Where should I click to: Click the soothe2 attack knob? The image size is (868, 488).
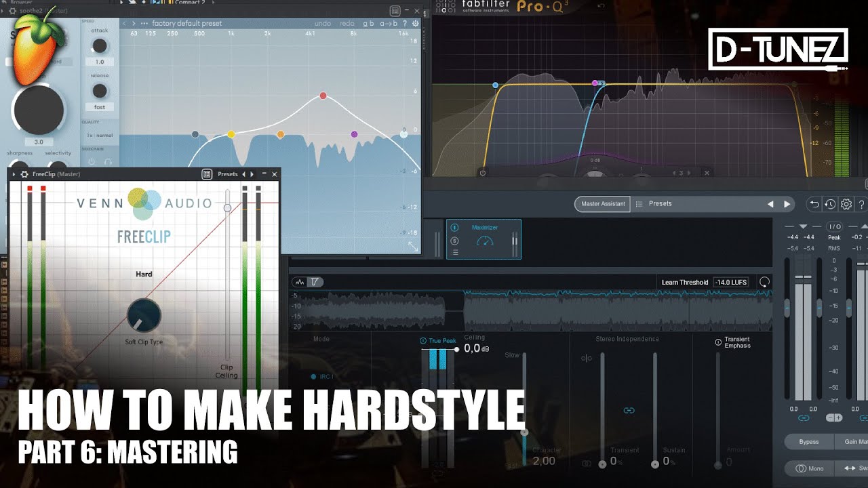(x=100, y=46)
